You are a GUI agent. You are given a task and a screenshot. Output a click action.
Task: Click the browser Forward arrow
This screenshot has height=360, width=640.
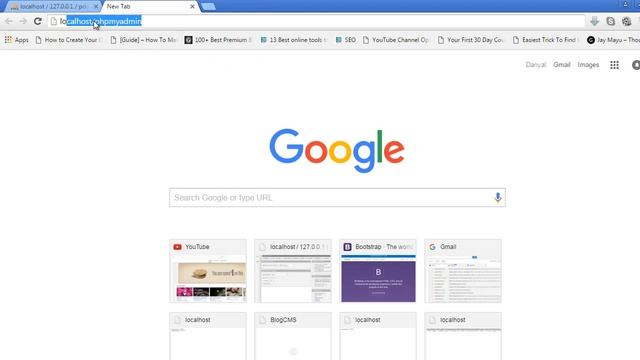(23, 21)
